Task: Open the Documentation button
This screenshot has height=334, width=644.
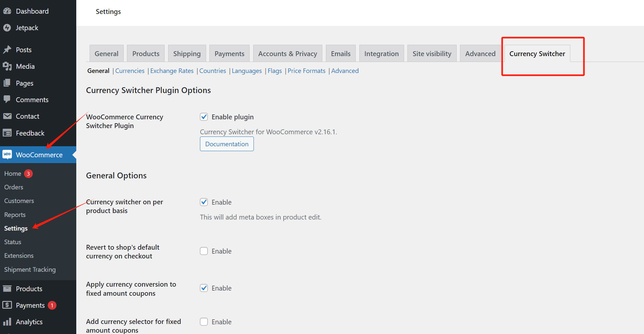Action: (227, 144)
